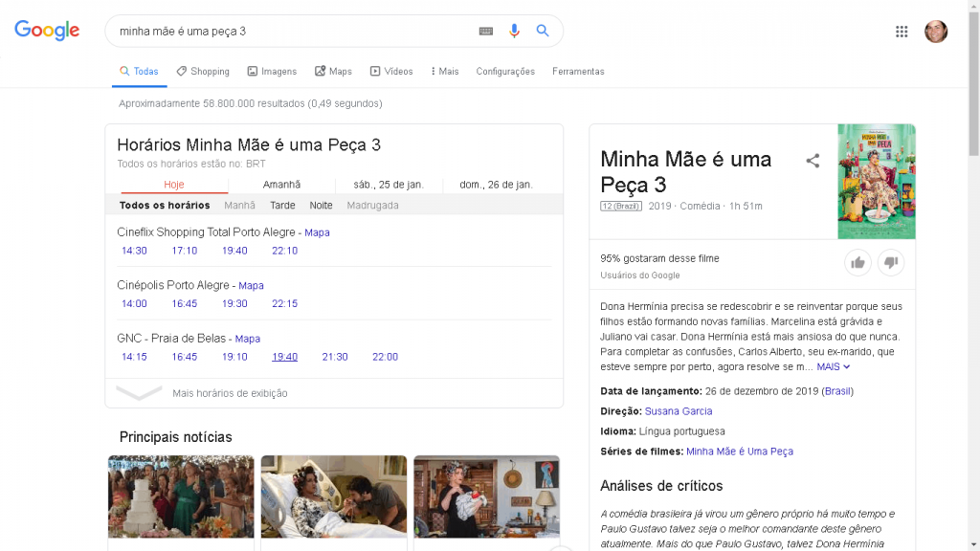The image size is (980, 551).
Task: Pick the 22:15 Cinépolis showtime
Action: coord(284,303)
